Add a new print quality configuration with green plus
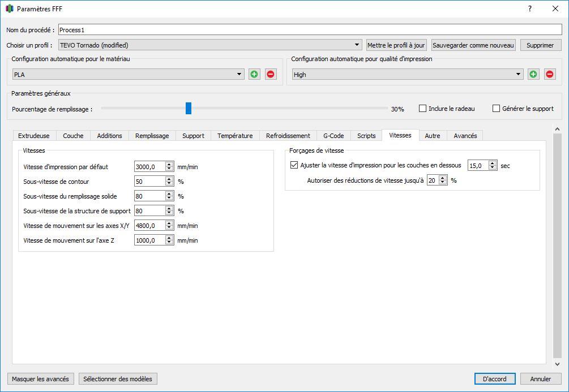Screen dimensions: 569x392 (533, 74)
